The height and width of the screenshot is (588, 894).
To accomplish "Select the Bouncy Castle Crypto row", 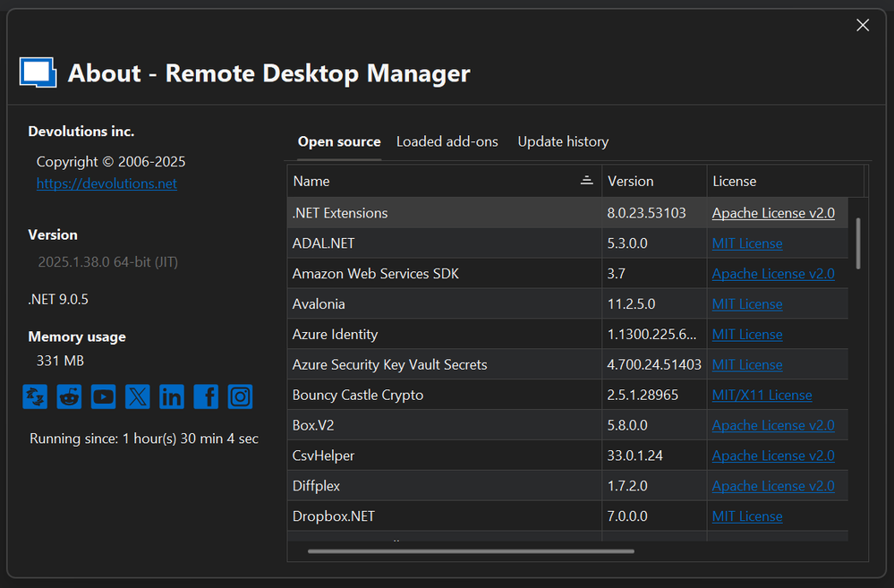I will pos(567,395).
